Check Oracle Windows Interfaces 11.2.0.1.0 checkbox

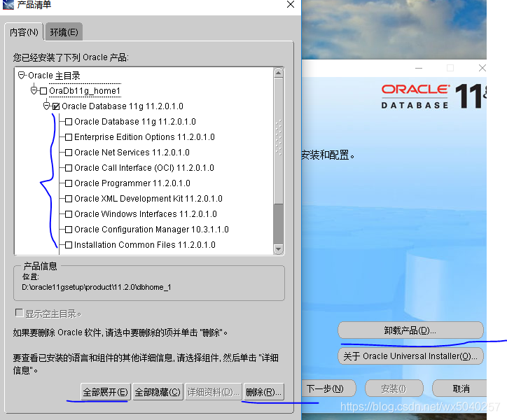[69, 214]
